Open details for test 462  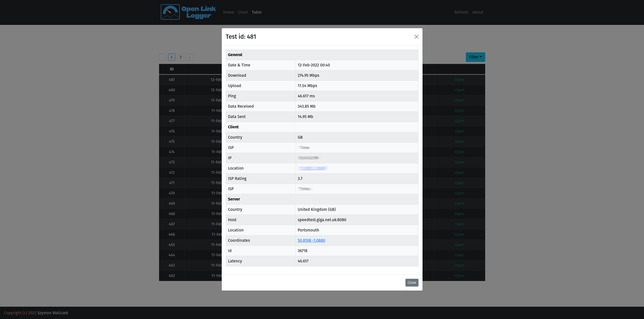point(459,276)
